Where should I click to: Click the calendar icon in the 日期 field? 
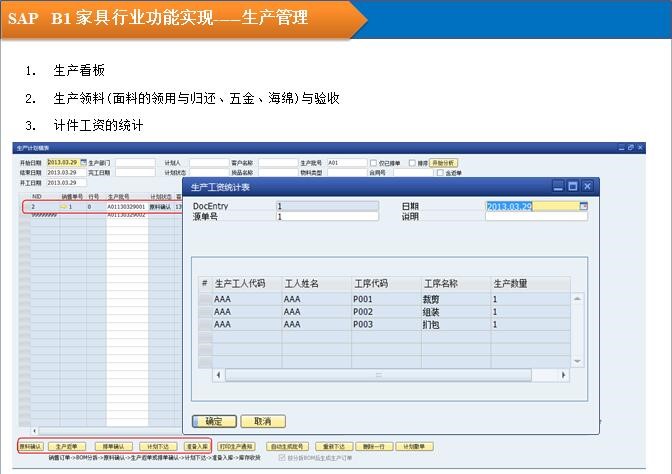[583, 207]
